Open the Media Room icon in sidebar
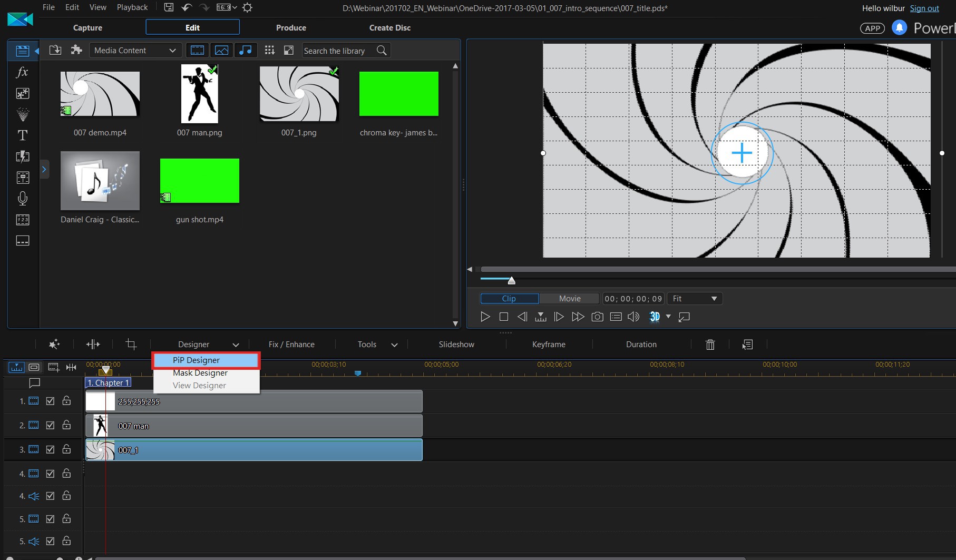956x560 pixels. point(22,51)
